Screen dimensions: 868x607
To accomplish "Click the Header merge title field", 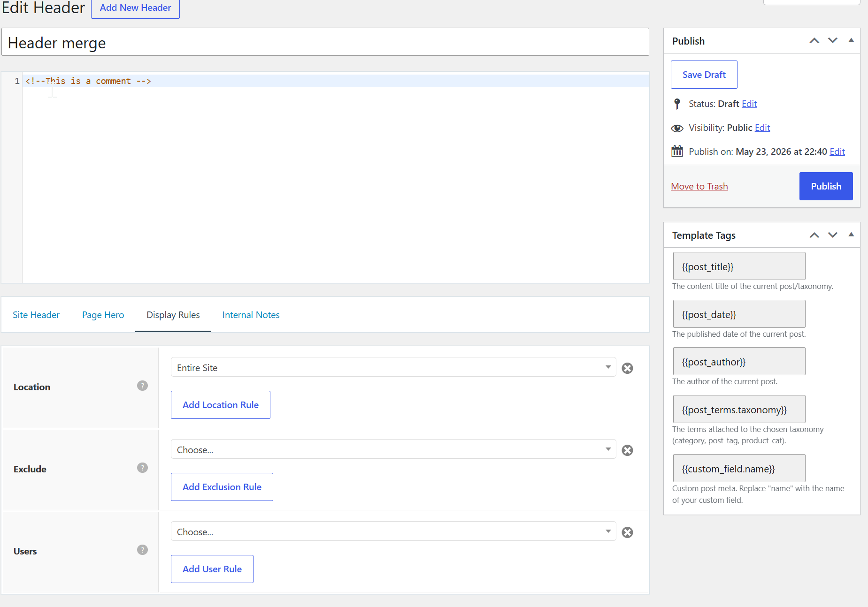I will (325, 42).
